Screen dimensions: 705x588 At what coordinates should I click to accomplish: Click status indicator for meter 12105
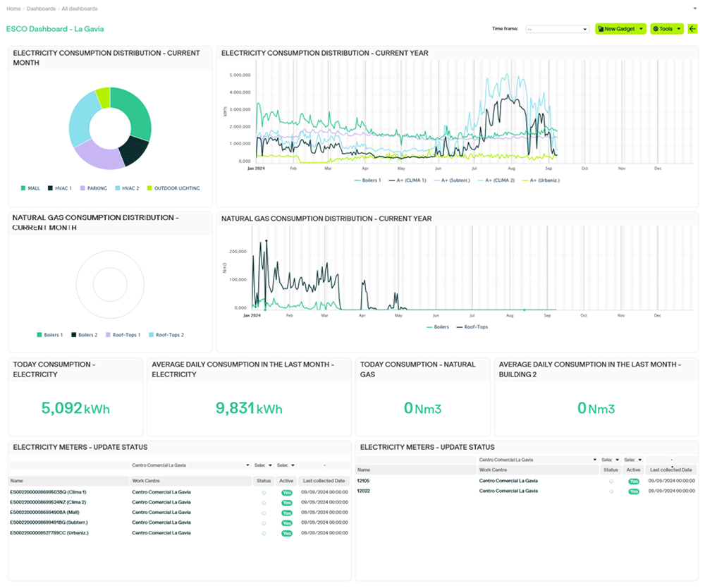[611, 482]
